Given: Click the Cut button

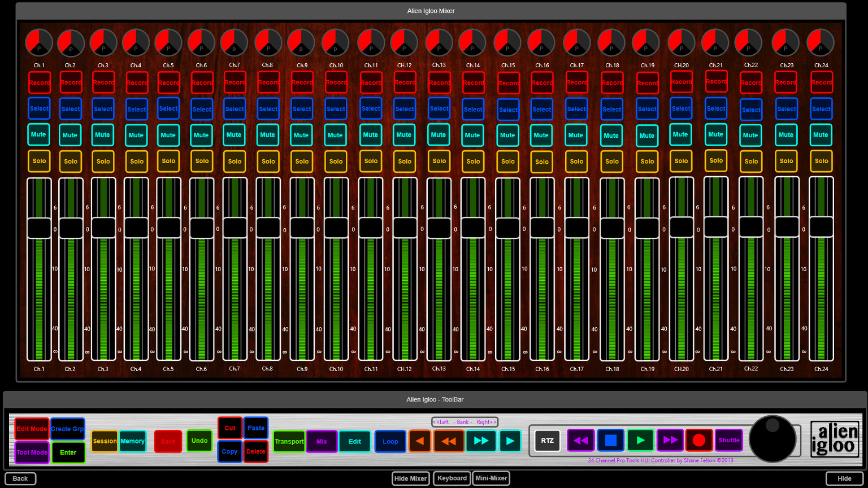Looking at the screenshot, I should pos(230,428).
